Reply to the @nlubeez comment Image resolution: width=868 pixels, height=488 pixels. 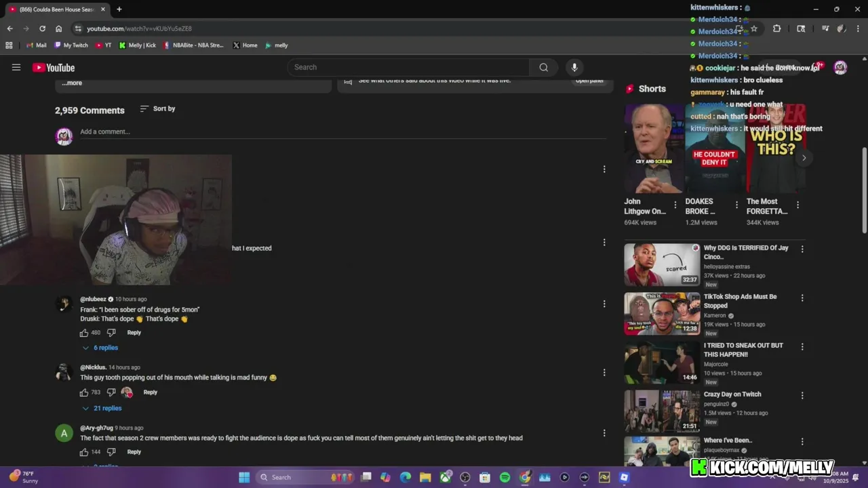click(134, 333)
